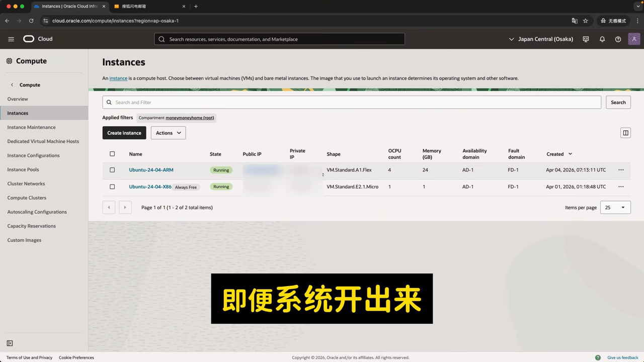This screenshot has width=644, height=362.
Task: Focus the Search and Filter field
Action: [352, 102]
